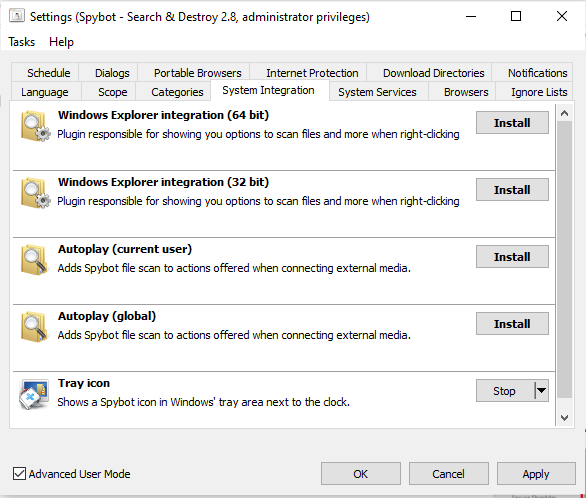The height and width of the screenshot is (498, 586).
Task: Minimize the Settings window
Action: (471, 16)
